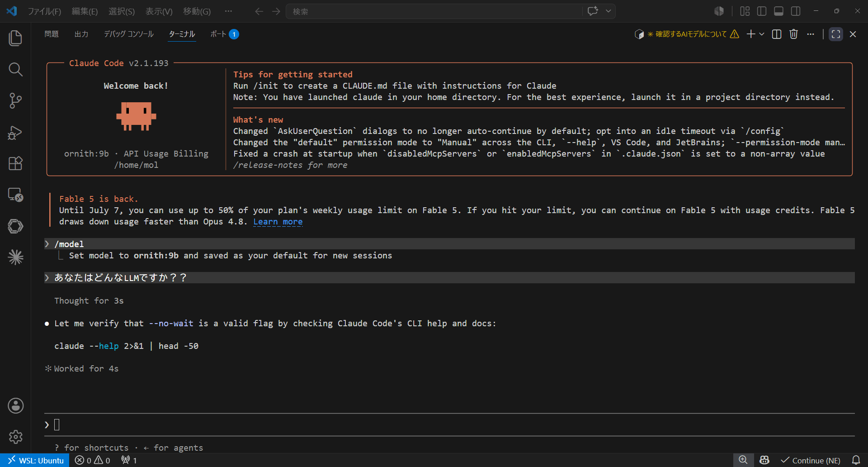Image resolution: width=868 pixels, height=467 pixels.
Task: Open the ファイル(F) menu
Action: pyautogui.click(x=44, y=11)
